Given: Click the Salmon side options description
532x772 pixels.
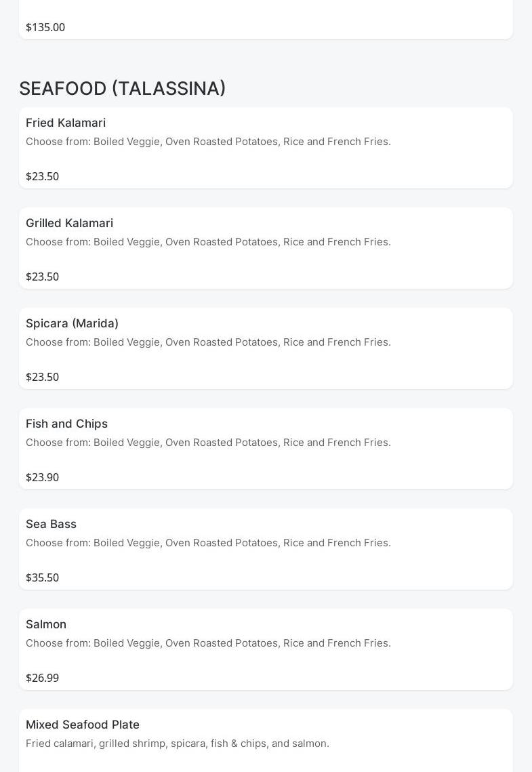Looking at the screenshot, I should click(x=208, y=643).
